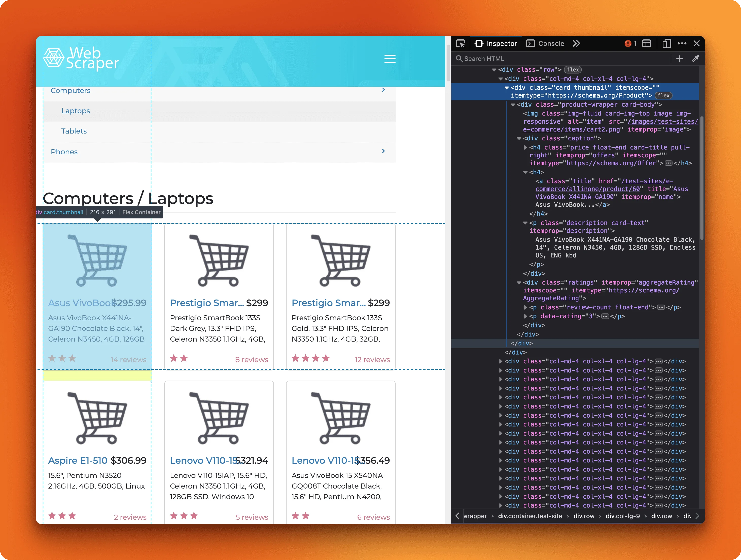Screen dimensions: 741x560
Task: Switch to the Console tab
Action: click(x=545, y=43)
